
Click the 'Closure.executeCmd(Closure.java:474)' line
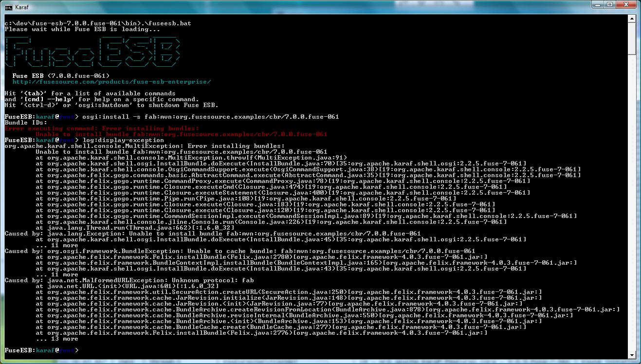pyautogui.click(x=271, y=187)
